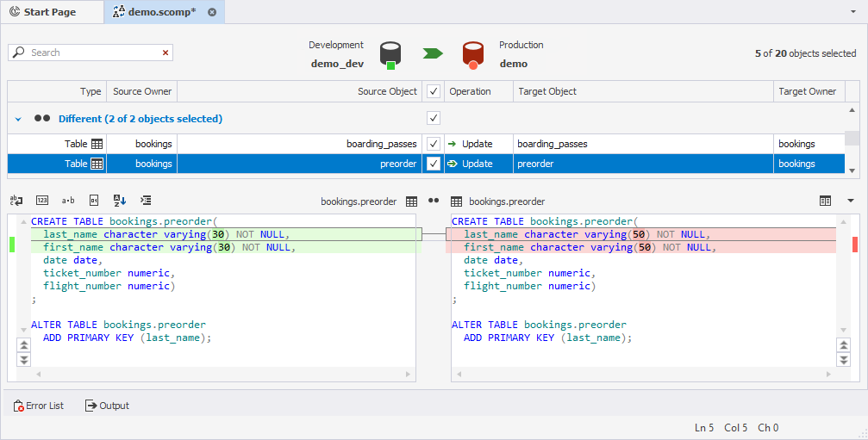Click 'Ln 5' in status bar
The height and width of the screenshot is (440, 868).
coord(703,428)
